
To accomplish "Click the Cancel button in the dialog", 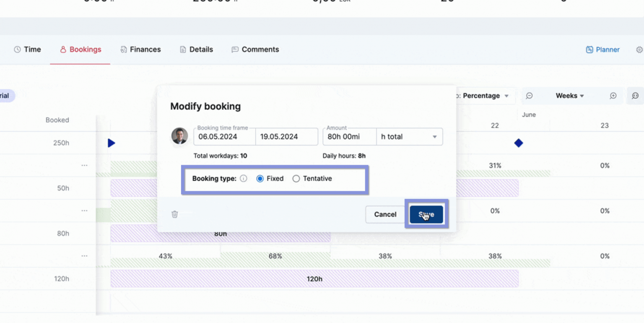I will coord(384,214).
